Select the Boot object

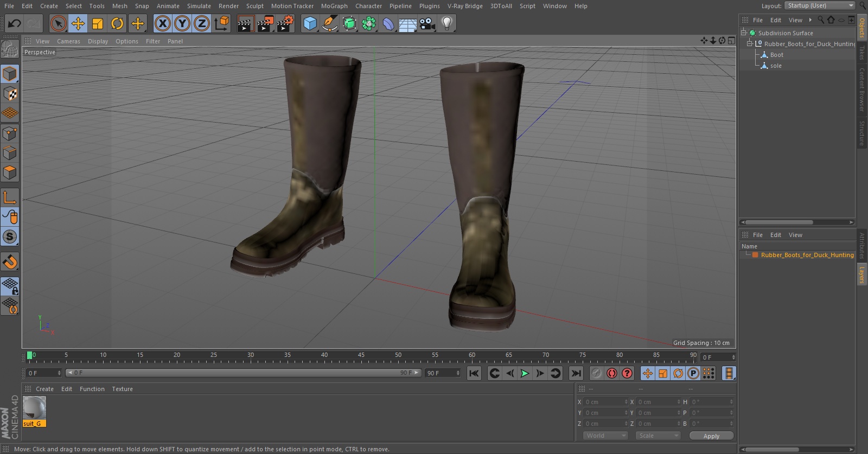(776, 55)
